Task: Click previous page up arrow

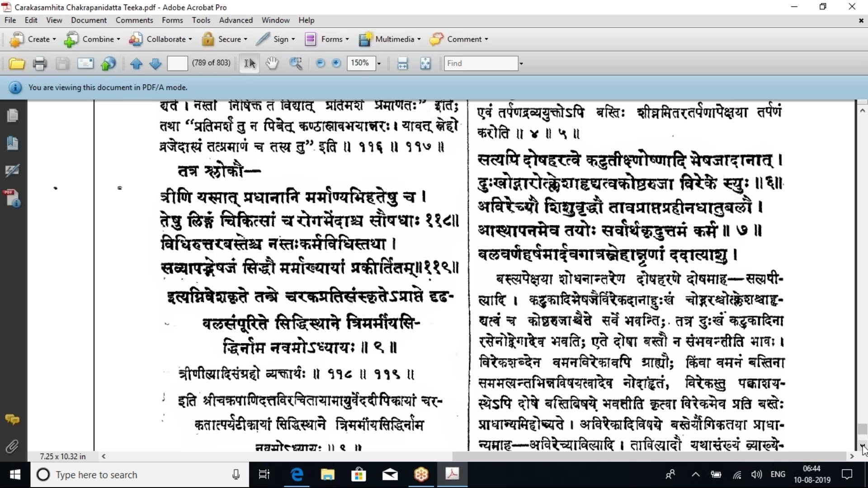Action: tap(136, 63)
